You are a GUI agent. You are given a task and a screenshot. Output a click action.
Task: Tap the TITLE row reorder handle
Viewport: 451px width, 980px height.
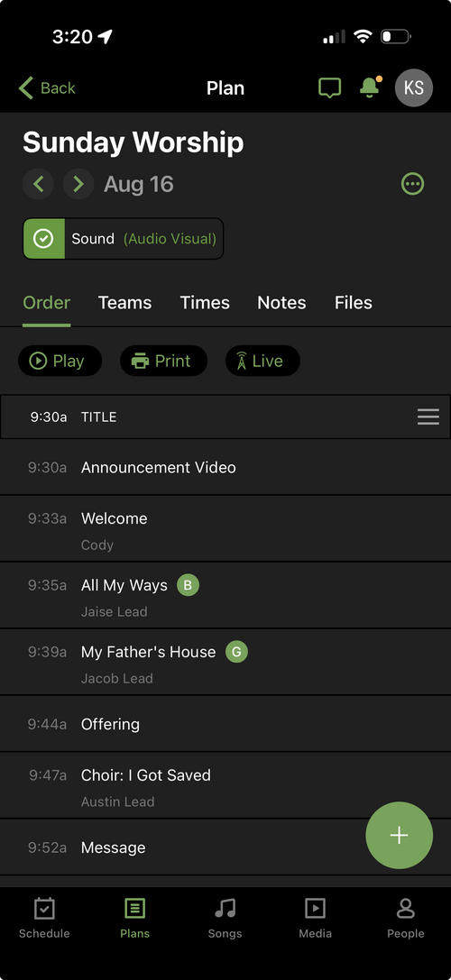coord(428,417)
